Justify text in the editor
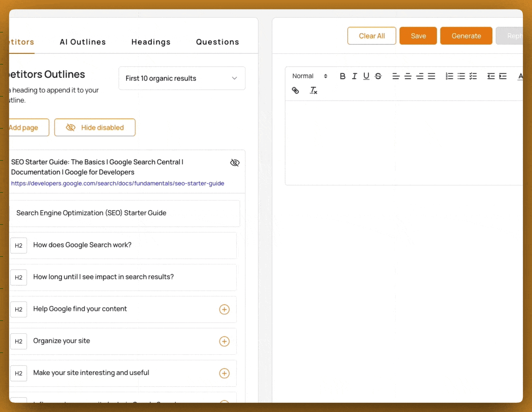The height and width of the screenshot is (412, 532). (x=431, y=76)
